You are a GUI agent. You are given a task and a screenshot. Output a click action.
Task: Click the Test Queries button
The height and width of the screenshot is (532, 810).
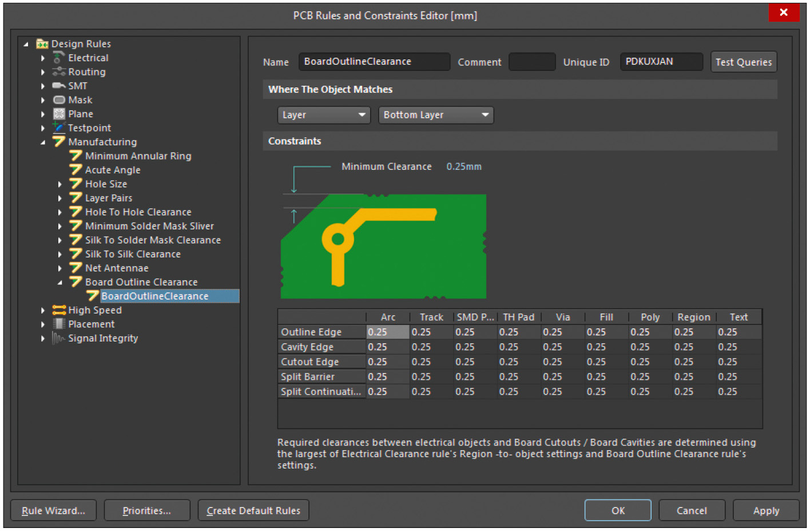pos(743,62)
